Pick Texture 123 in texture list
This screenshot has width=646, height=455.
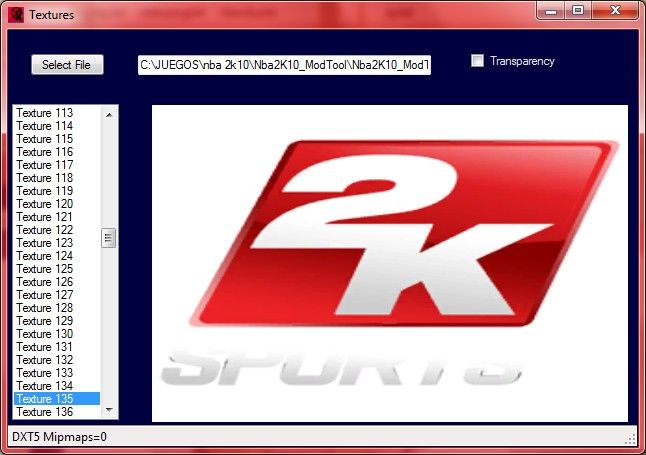(45, 243)
